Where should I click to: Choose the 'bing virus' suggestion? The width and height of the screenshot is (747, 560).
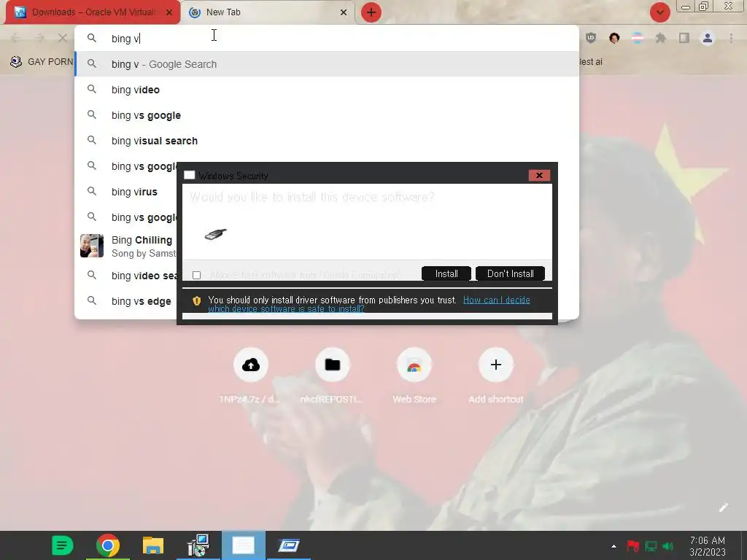(x=126, y=192)
